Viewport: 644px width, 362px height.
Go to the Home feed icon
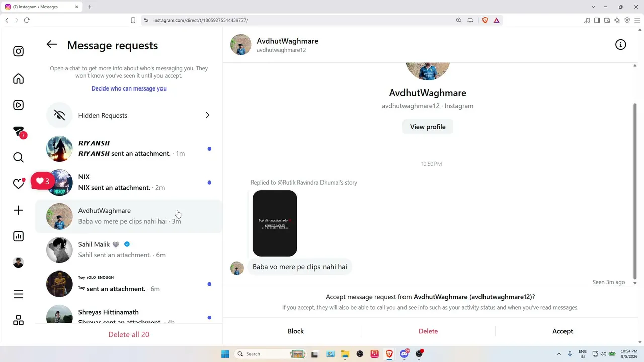tap(18, 79)
